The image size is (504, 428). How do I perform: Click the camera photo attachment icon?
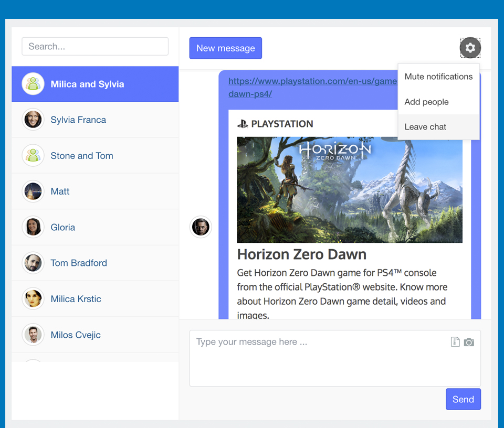pos(469,342)
